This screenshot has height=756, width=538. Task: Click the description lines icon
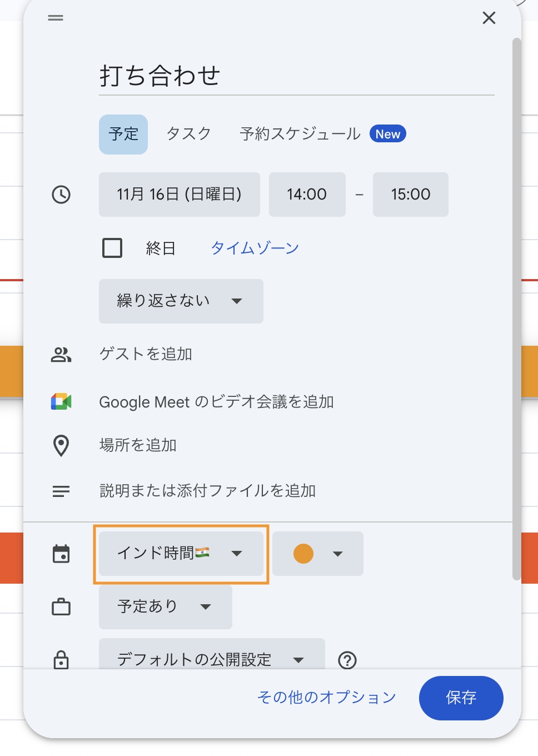61,491
